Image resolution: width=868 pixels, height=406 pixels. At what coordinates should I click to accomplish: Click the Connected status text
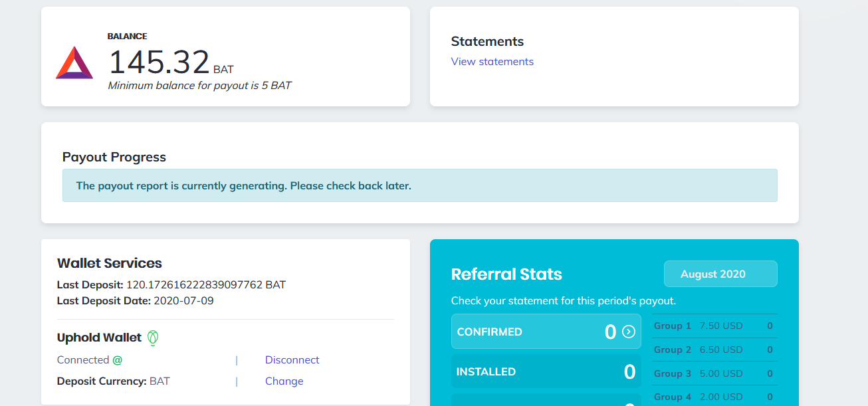[x=83, y=360]
